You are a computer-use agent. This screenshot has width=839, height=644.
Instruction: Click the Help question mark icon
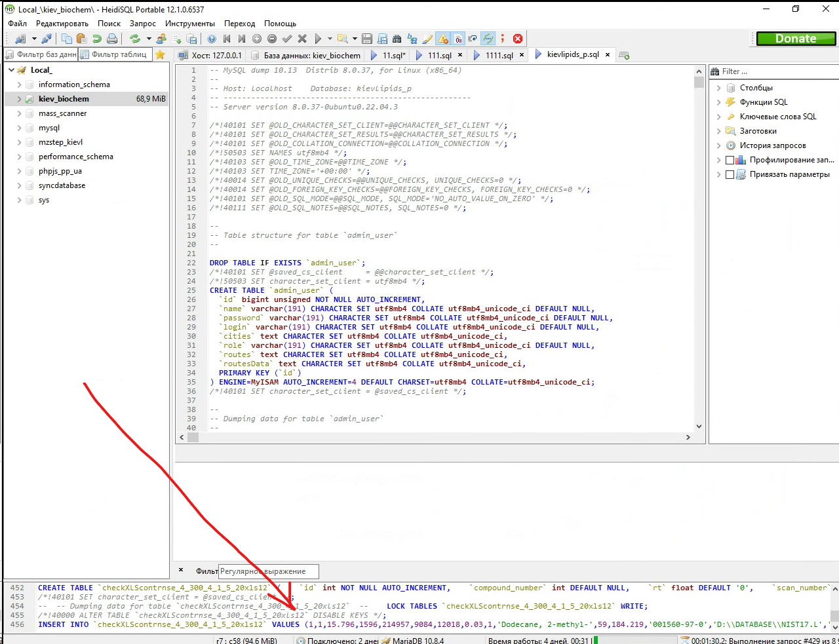pos(212,39)
